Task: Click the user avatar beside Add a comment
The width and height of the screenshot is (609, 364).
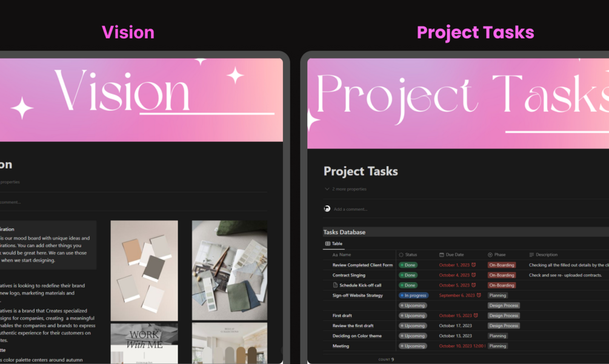Action: pos(327,209)
